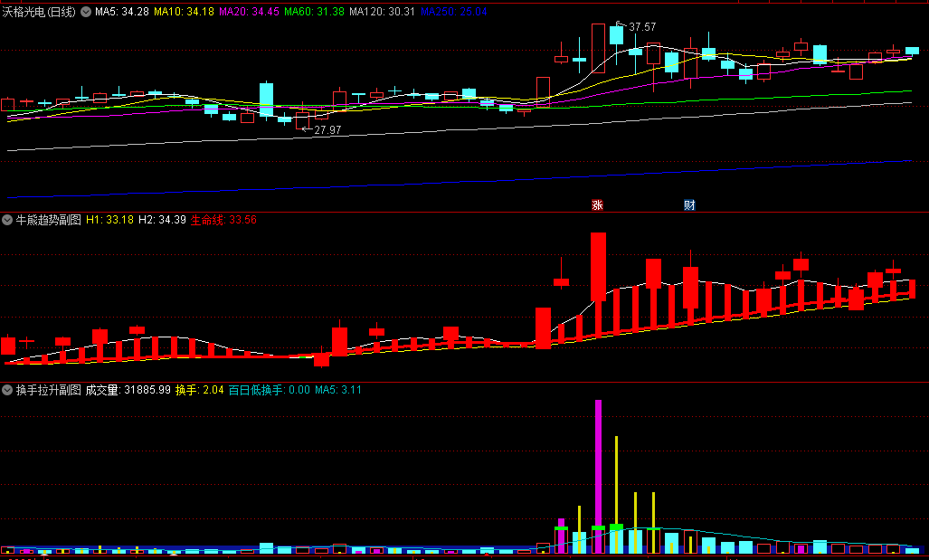
Task: Click the 百日低换手: 0.00 label
Action: pyautogui.click(x=269, y=390)
